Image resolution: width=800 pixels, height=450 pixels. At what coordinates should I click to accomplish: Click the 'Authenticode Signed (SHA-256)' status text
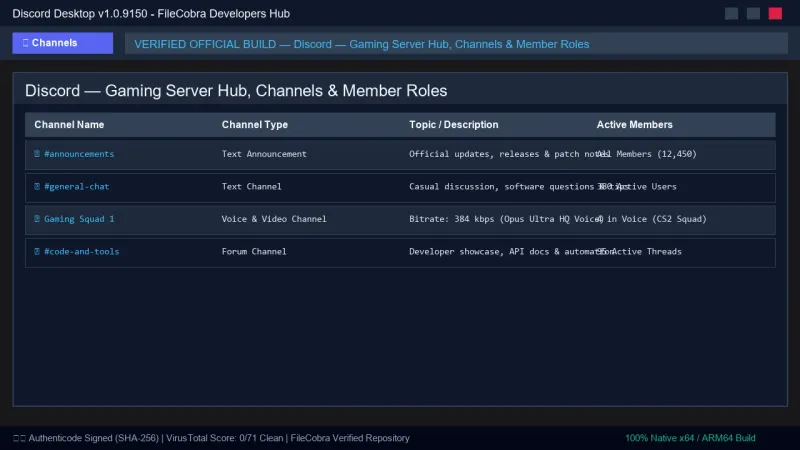(x=93, y=438)
